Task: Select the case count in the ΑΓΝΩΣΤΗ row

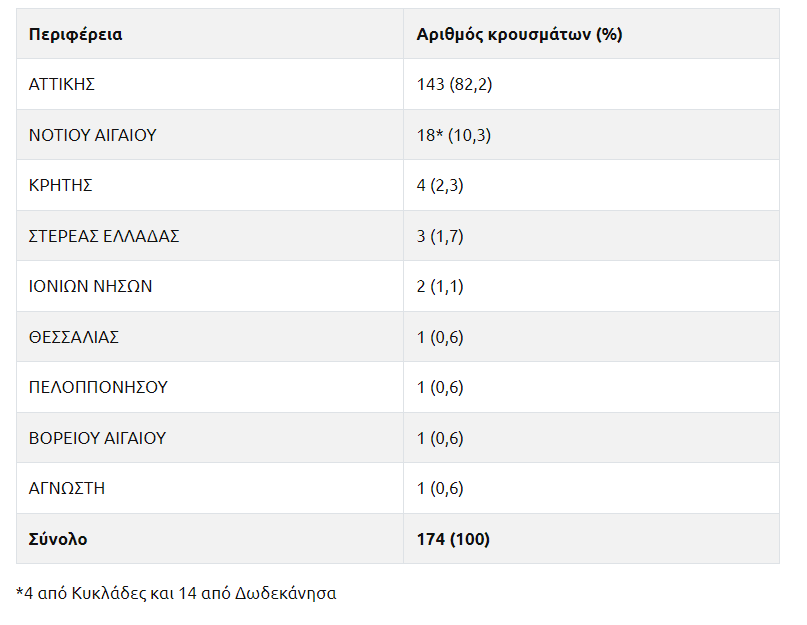Action: pyautogui.click(x=440, y=488)
